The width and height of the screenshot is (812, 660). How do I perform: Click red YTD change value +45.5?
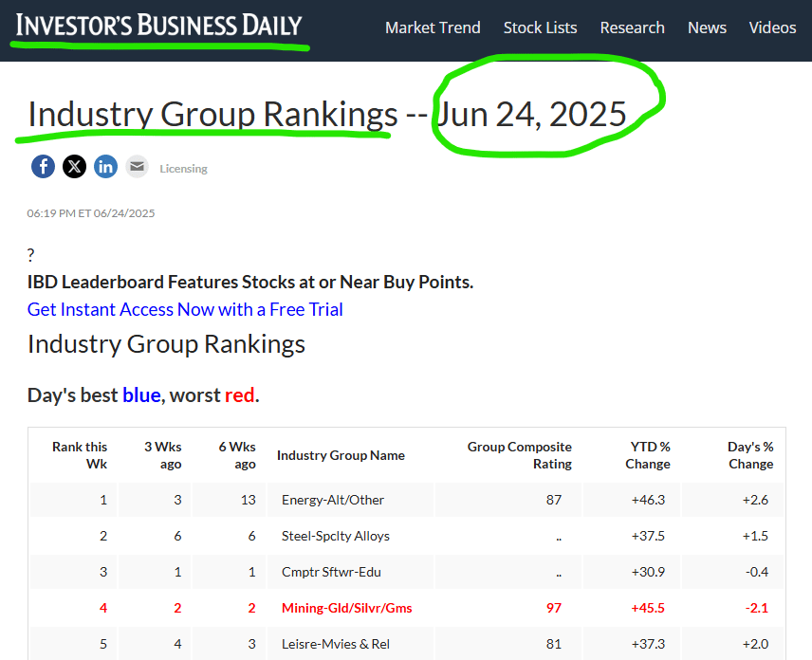[x=648, y=608]
